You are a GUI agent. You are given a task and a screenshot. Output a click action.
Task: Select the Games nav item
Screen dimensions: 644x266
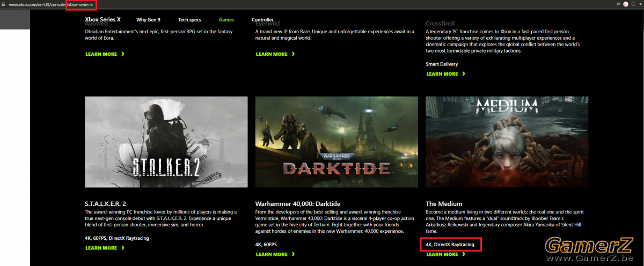[226, 20]
